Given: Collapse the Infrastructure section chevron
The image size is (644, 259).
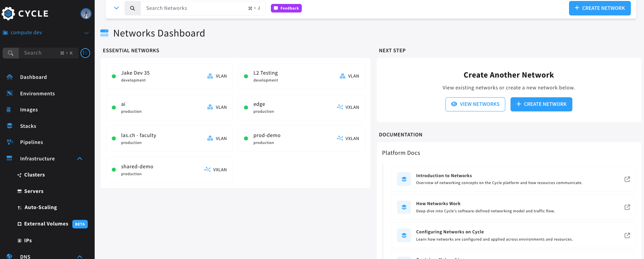Looking at the screenshot, I should pos(80,159).
